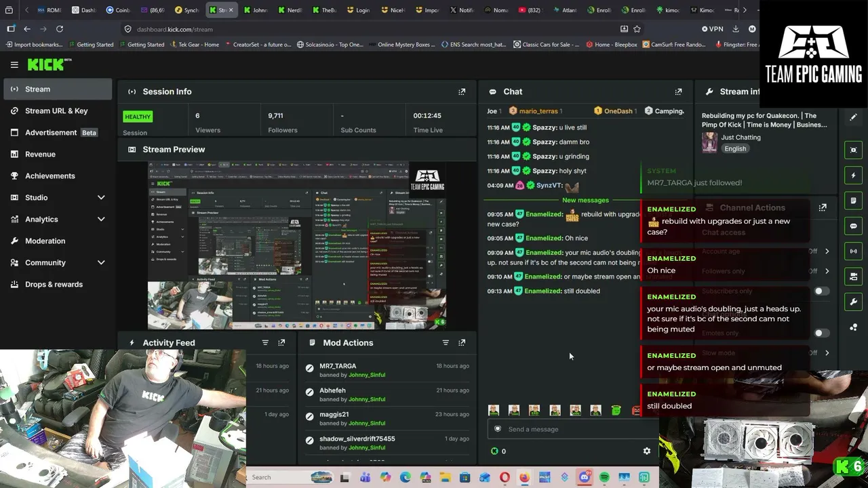The image size is (868, 488).
Task: Click the chat message input field
Action: [573, 429]
